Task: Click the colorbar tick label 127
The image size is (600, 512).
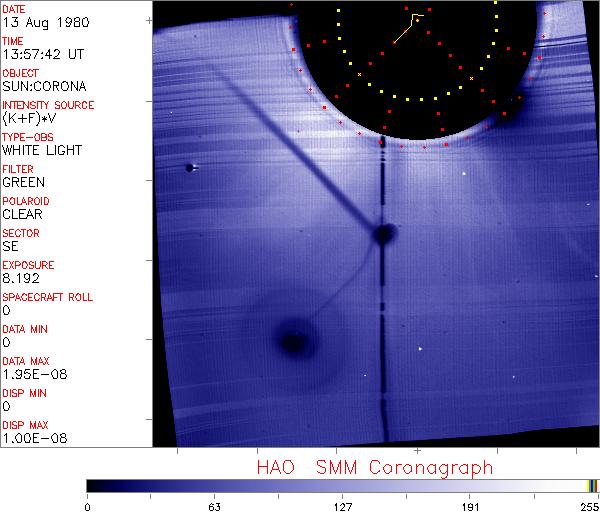Action: (x=342, y=505)
